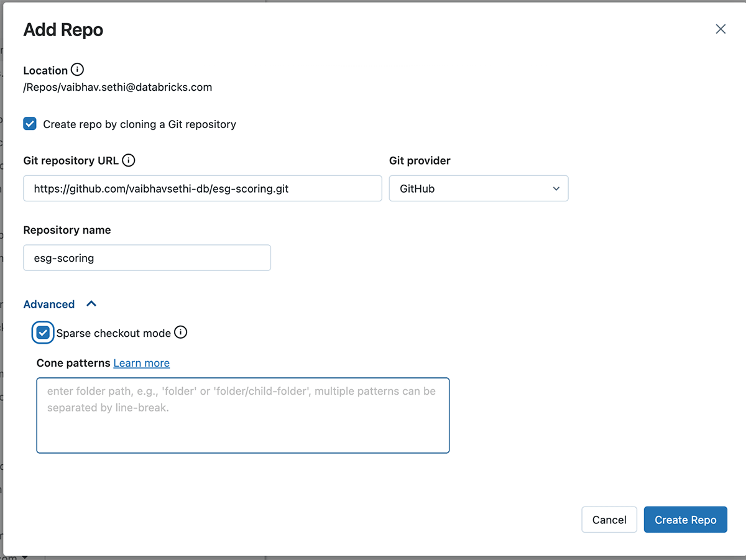Image resolution: width=746 pixels, height=560 pixels.
Task: Click the info icon next to Location
Action: 77,70
